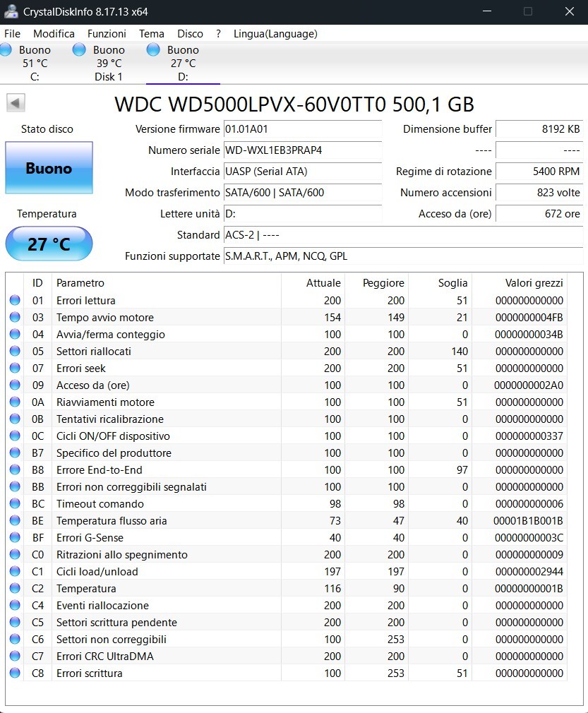Click the Buono disk status button
Image resolution: width=588 pixels, height=713 pixels.
pos(49,168)
